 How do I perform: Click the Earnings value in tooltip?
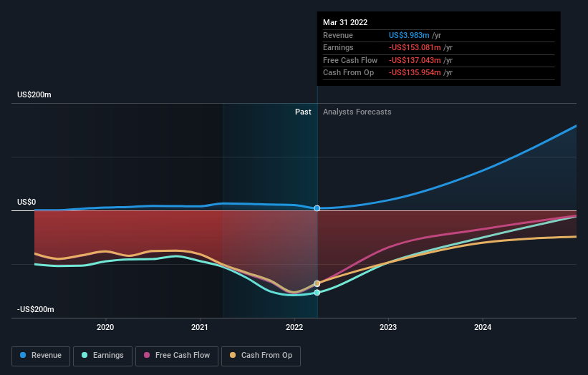pyautogui.click(x=415, y=47)
